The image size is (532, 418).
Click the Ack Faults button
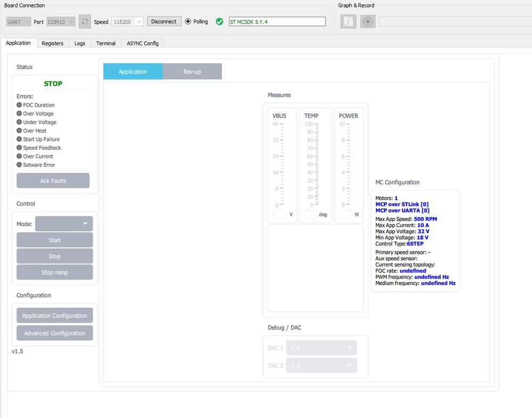point(53,181)
